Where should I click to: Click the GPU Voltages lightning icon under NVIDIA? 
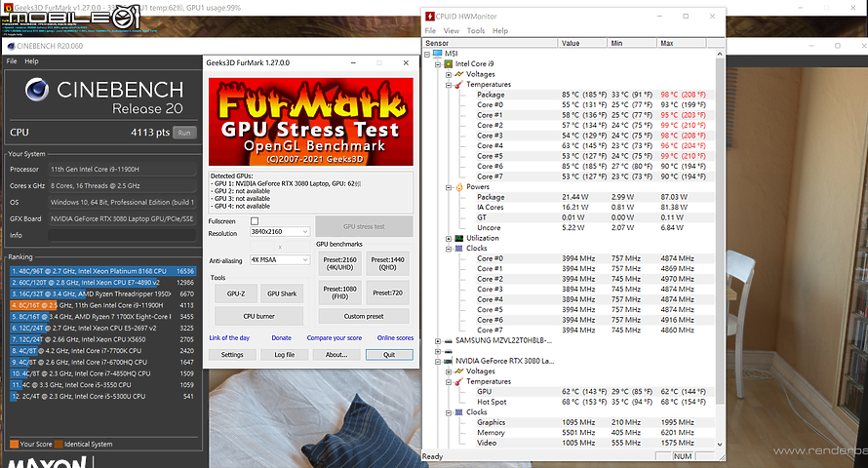coord(459,371)
